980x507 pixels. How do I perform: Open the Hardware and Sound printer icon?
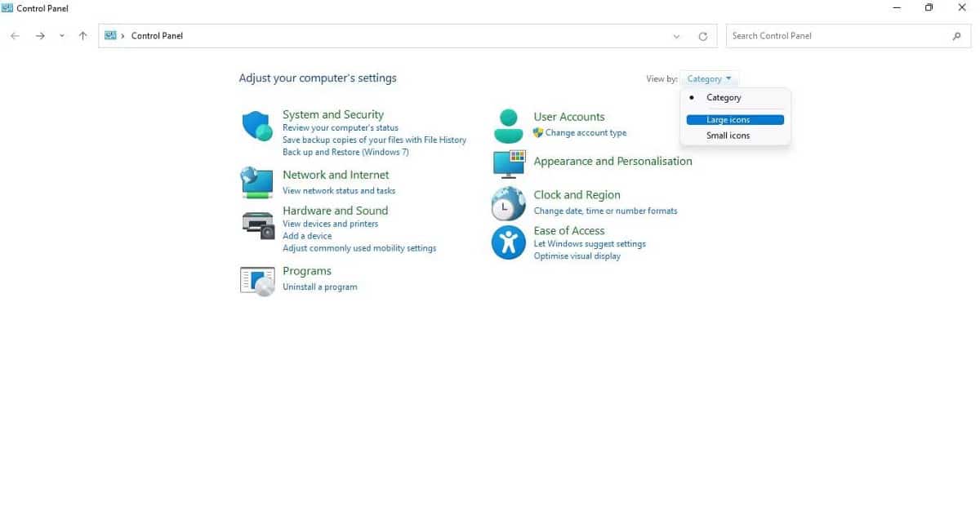[x=258, y=224]
